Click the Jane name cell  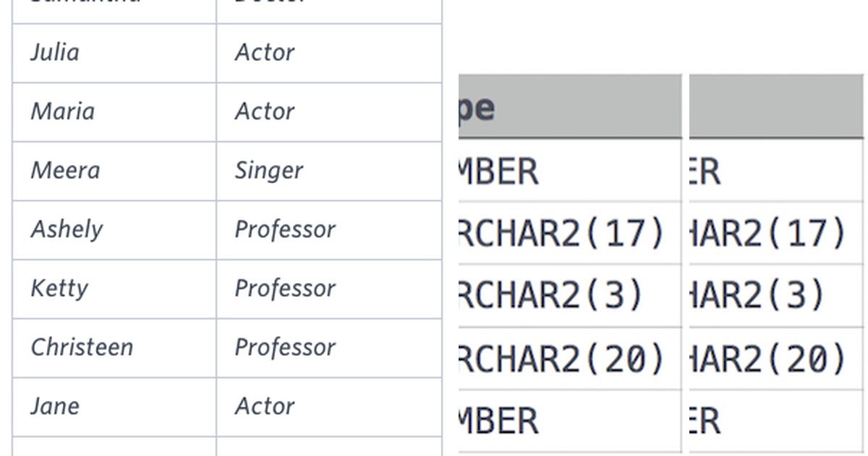pos(114,407)
